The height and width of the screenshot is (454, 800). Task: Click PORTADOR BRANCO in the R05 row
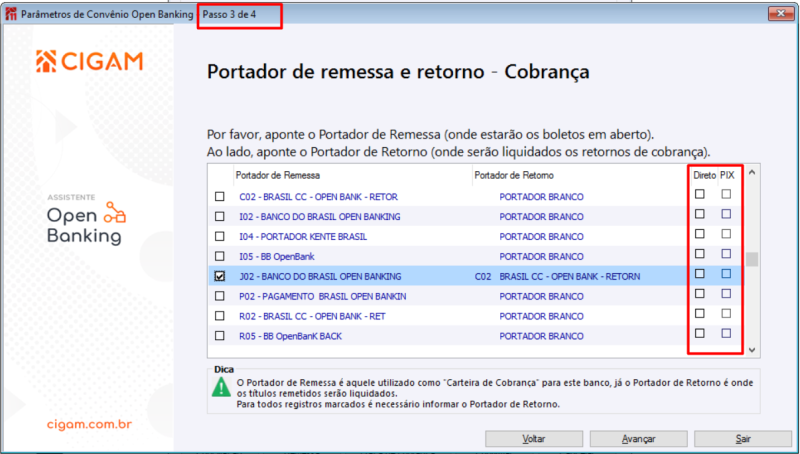(541, 336)
